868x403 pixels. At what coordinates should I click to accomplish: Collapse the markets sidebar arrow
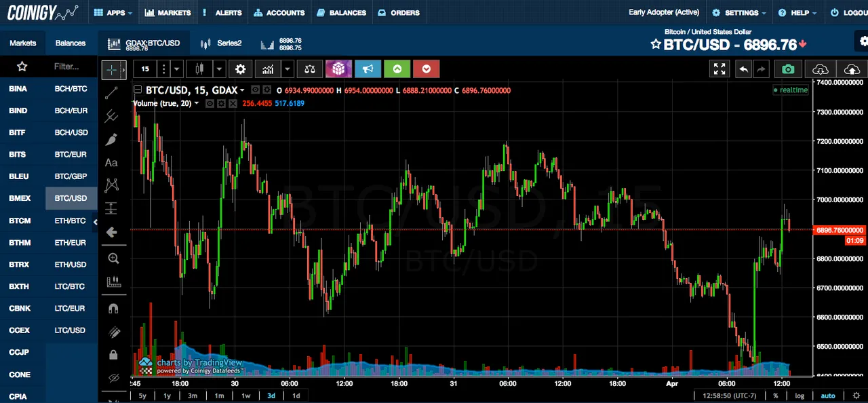(95, 222)
